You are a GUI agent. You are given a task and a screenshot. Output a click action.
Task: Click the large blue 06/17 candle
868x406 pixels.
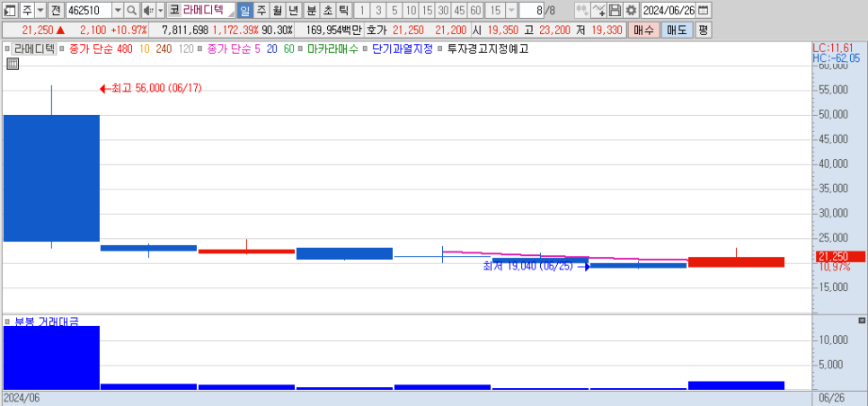coord(51,178)
